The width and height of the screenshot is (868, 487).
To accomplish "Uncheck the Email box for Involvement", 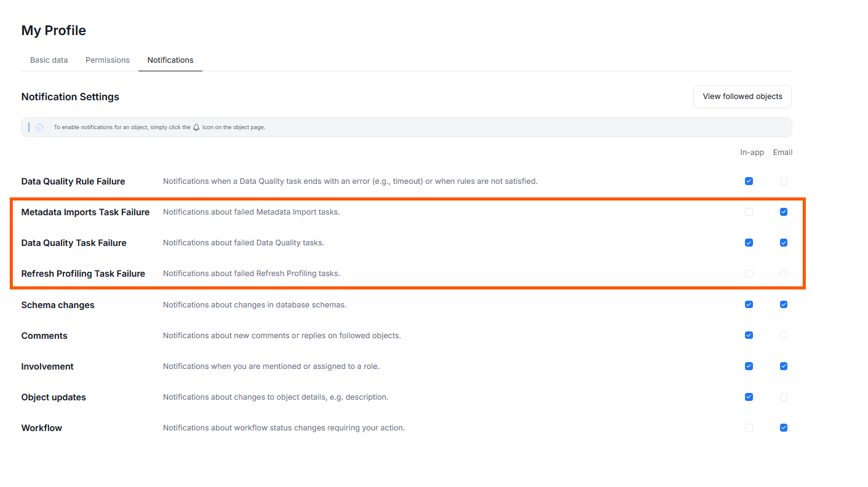I will click(x=783, y=366).
